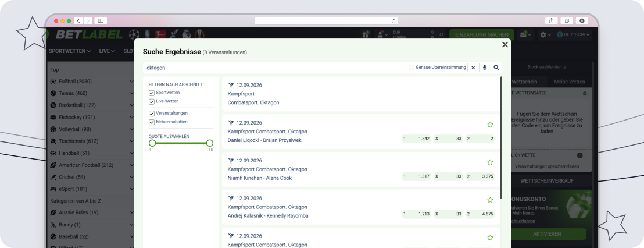Click the browser share icon

(552, 20)
